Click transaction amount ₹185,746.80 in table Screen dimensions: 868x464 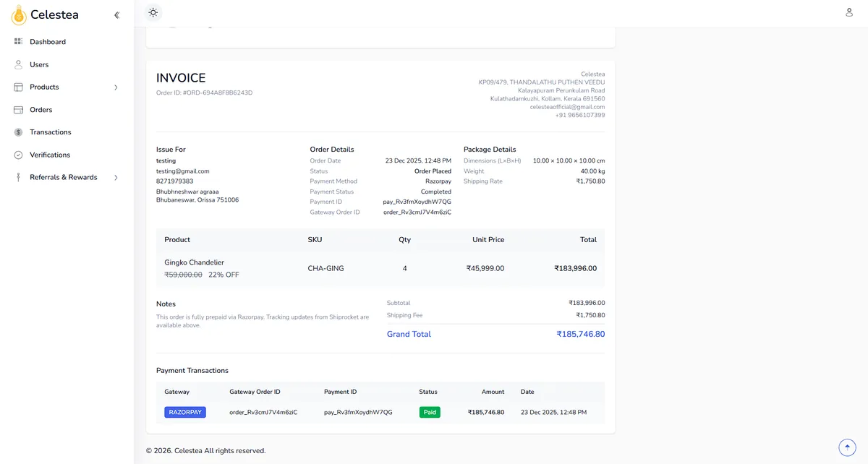tap(486, 412)
